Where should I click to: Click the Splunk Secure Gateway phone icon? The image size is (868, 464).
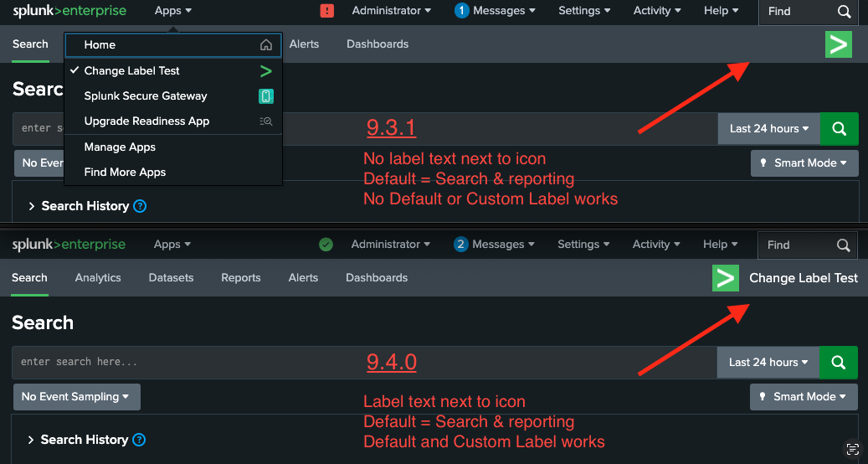point(266,96)
